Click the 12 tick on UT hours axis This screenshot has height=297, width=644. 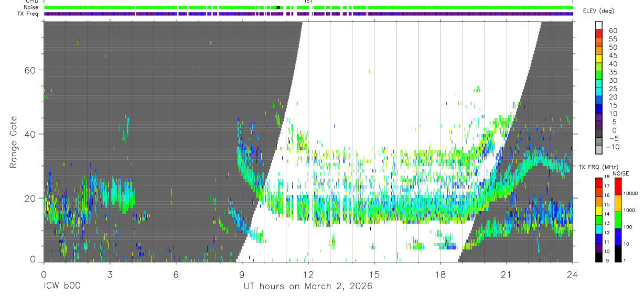(308, 274)
